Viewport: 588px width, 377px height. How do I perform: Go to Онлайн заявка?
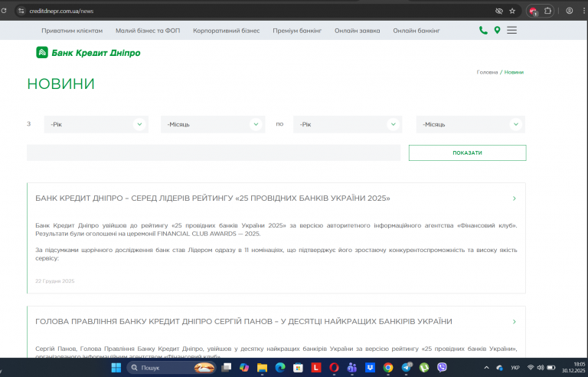pos(357,31)
